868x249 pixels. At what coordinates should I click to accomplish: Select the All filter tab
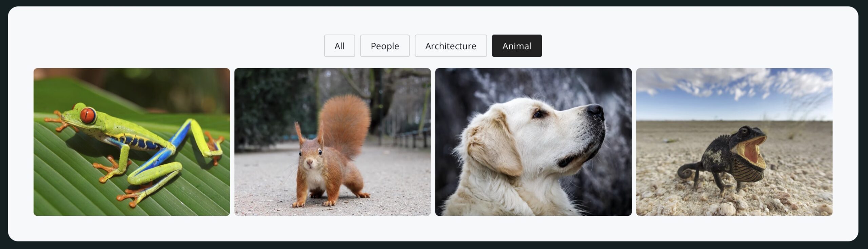pos(339,46)
